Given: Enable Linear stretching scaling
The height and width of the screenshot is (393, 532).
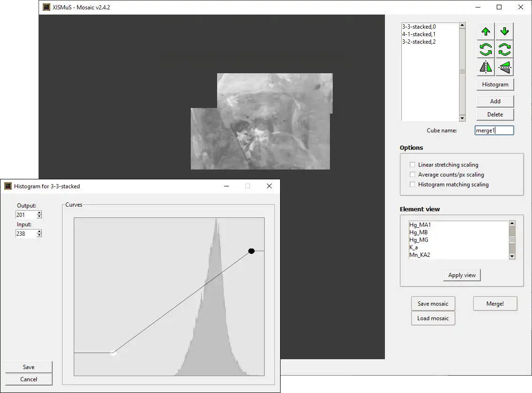Looking at the screenshot, I should point(412,164).
